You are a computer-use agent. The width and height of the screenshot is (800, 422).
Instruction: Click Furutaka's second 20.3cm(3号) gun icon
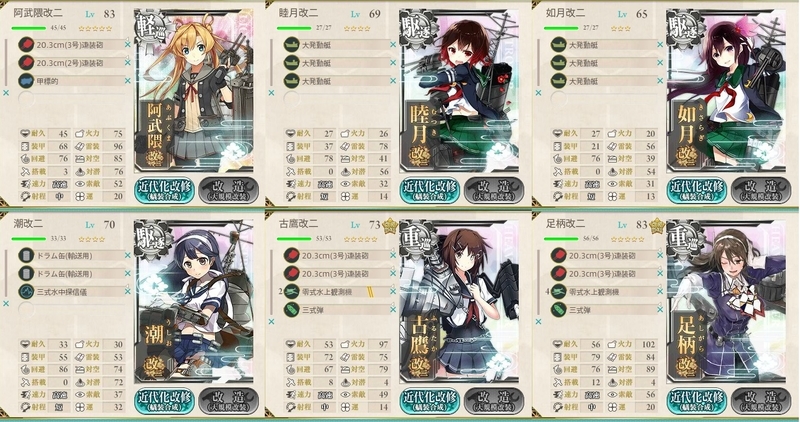point(291,274)
